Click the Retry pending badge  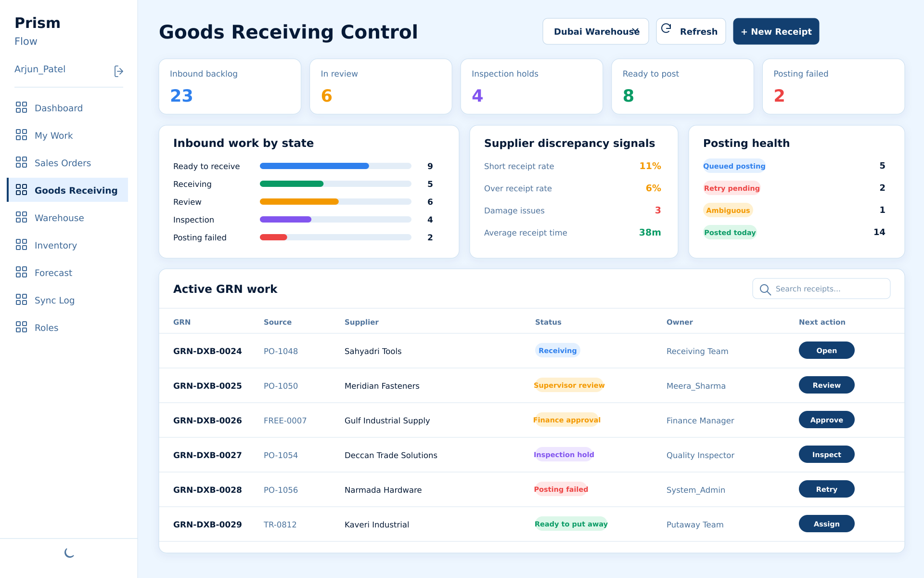[731, 188]
